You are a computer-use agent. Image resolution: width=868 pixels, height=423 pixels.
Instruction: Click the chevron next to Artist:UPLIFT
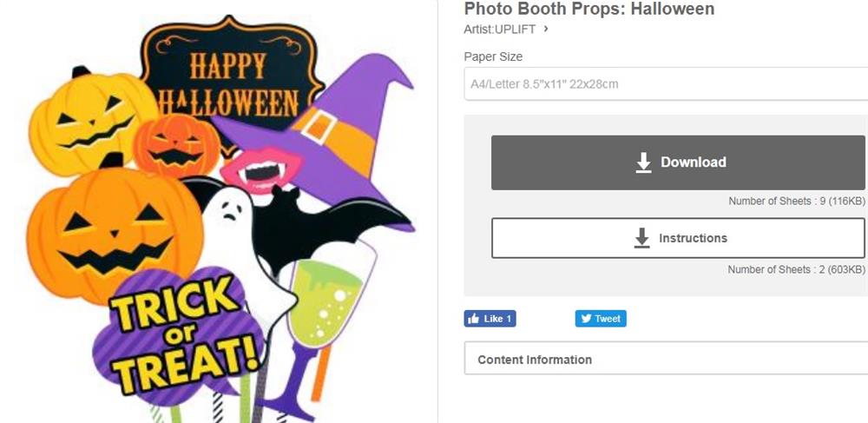coord(546,29)
